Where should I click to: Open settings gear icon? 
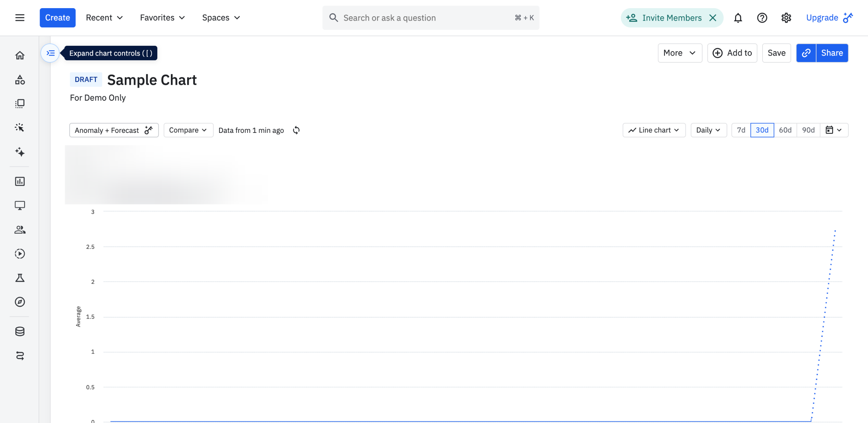point(786,18)
